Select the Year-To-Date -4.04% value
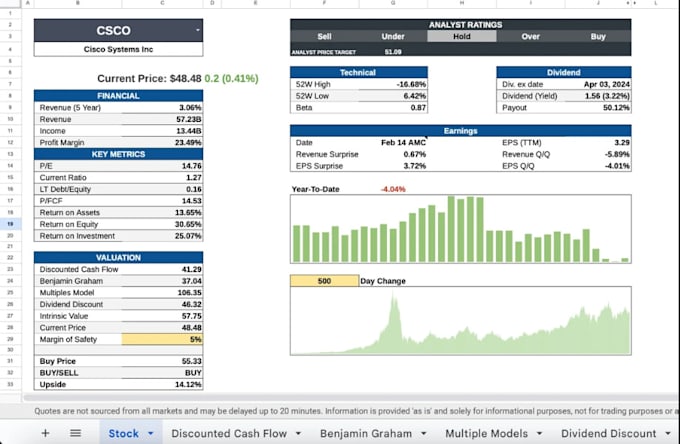Screen dimensions: 680x444 click(x=393, y=189)
